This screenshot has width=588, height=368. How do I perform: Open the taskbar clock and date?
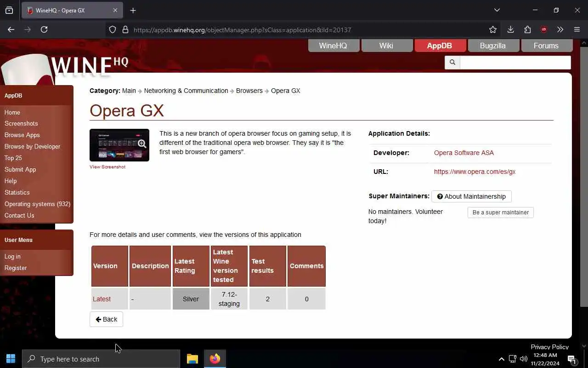point(545,359)
